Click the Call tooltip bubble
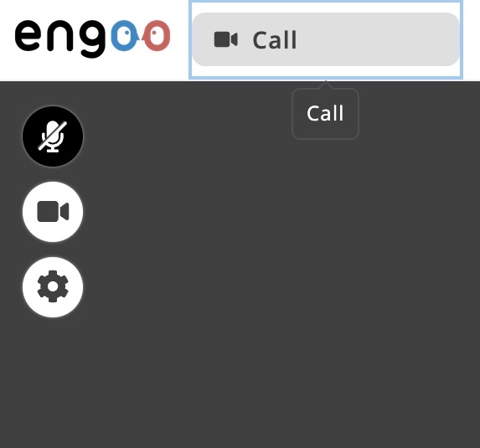 (x=325, y=114)
